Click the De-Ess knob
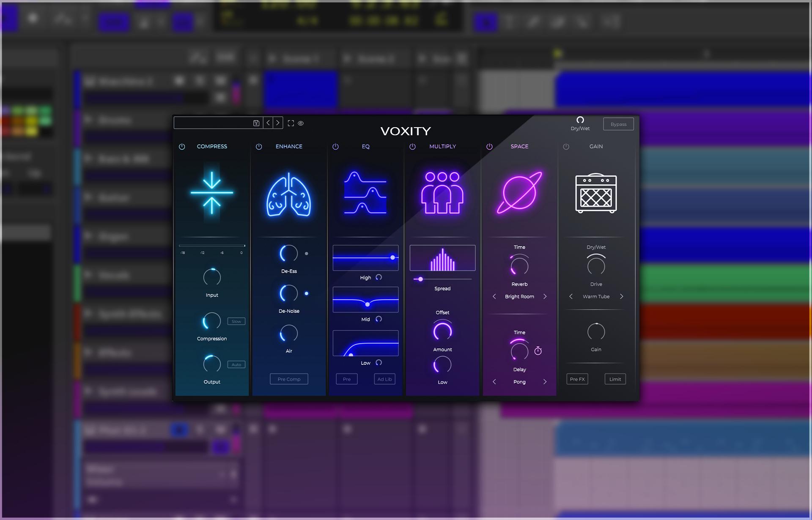This screenshot has height=520, width=812. pos(289,254)
